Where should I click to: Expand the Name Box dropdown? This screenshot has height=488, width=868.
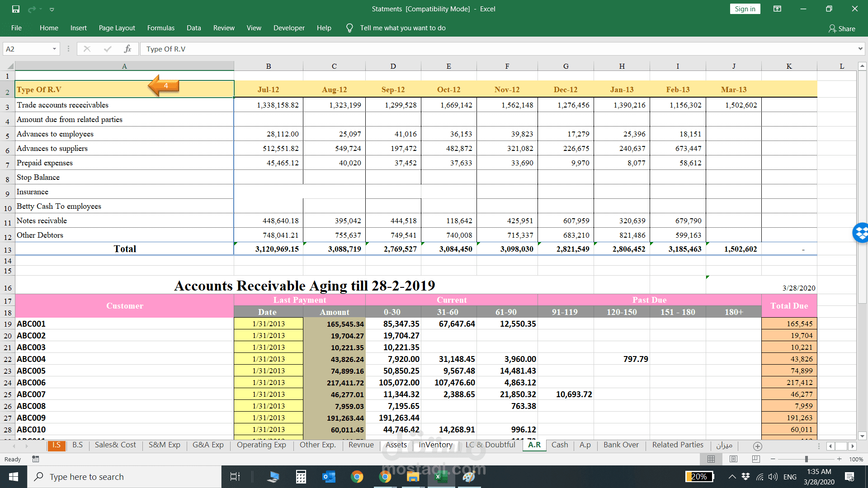(54, 49)
